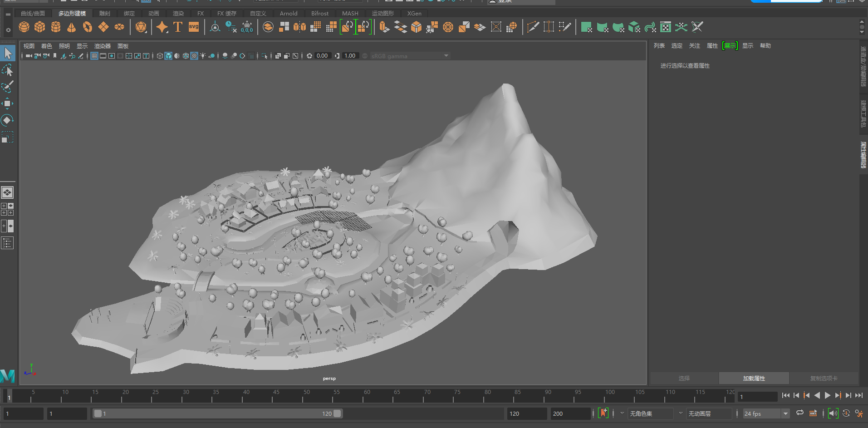Screen dimensions: 868x428
Task: Toggle the viewport grid display
Action: pyautogui.click(x=94, y=56)
